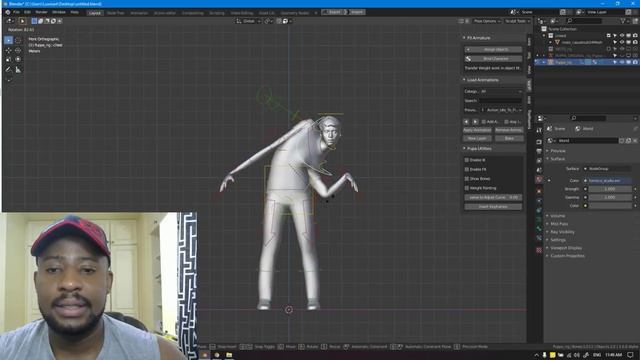
Task: Click next animation play arrow button
Action: 475,122
